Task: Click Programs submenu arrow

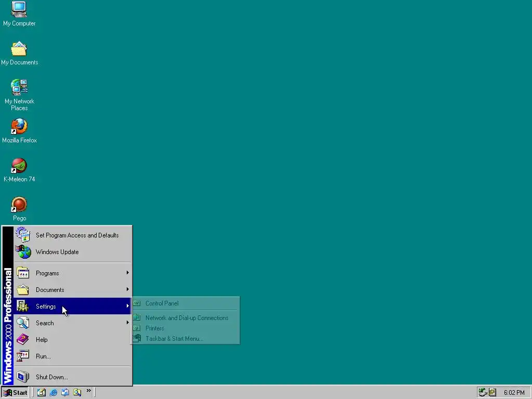Action: click(128, 273)
